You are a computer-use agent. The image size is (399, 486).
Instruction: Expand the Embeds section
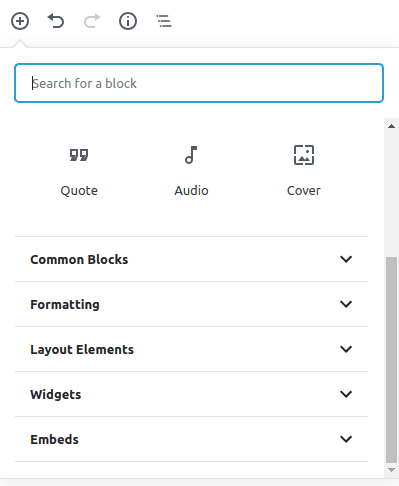(191, 439)
